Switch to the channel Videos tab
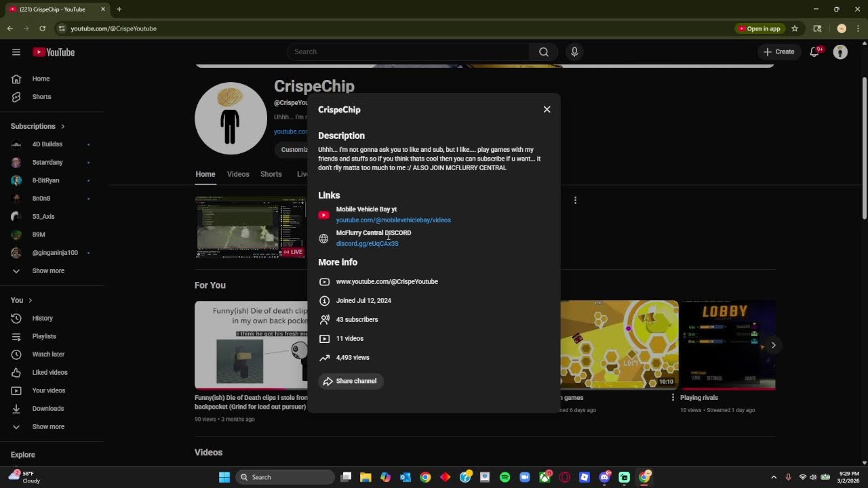Image resolution: width=868 pixels, height=488 pixels. [x=238, y=174]
